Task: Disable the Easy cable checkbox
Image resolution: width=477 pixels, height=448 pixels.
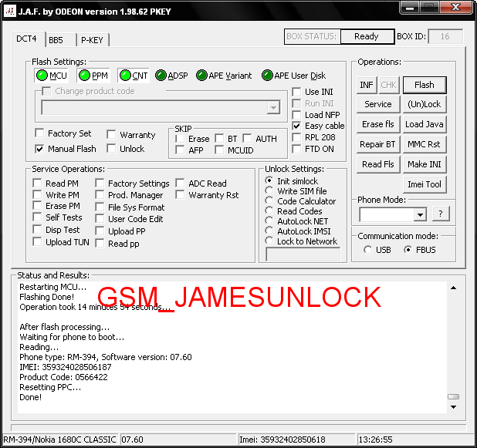Action: coord(297,126)
